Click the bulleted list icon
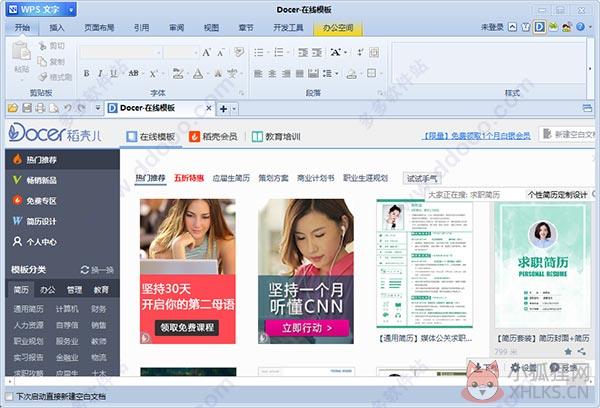Image resolution: width=600 pixels, height=408 pixels. (259, 52)
